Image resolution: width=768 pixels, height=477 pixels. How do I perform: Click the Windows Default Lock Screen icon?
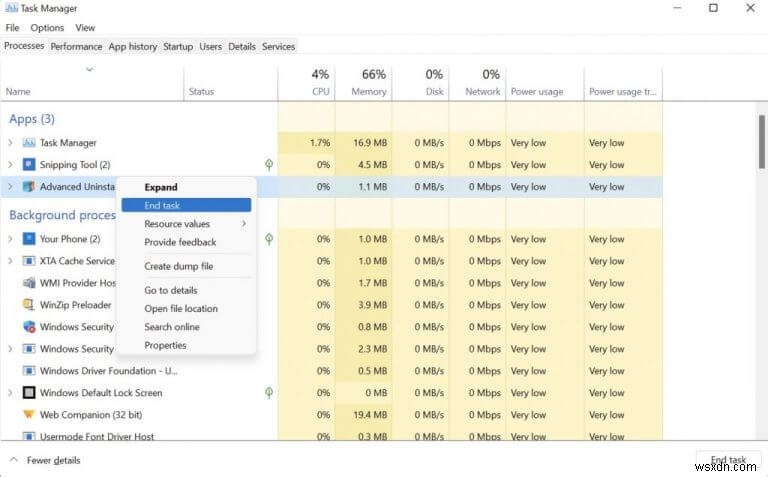pyautogui.click(x=29, y=393)
